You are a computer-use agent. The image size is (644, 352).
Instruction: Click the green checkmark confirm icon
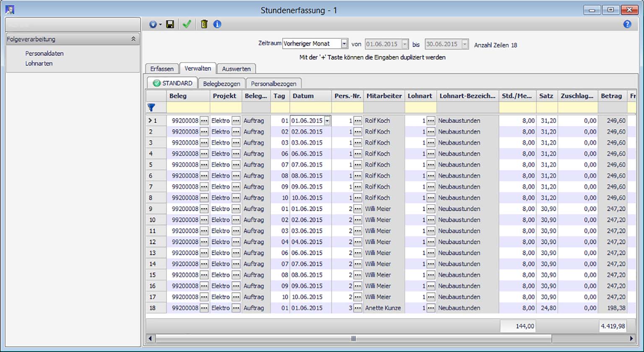click(187, 24)
